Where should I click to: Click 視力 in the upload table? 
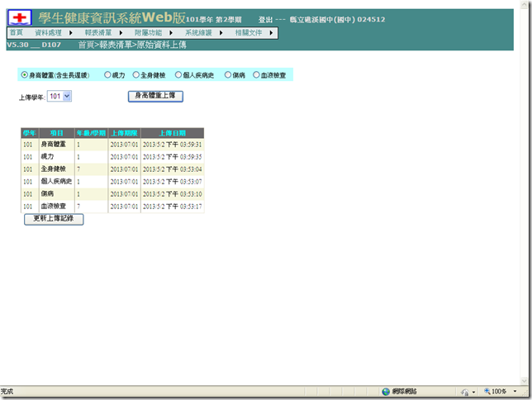pos(48,156)
